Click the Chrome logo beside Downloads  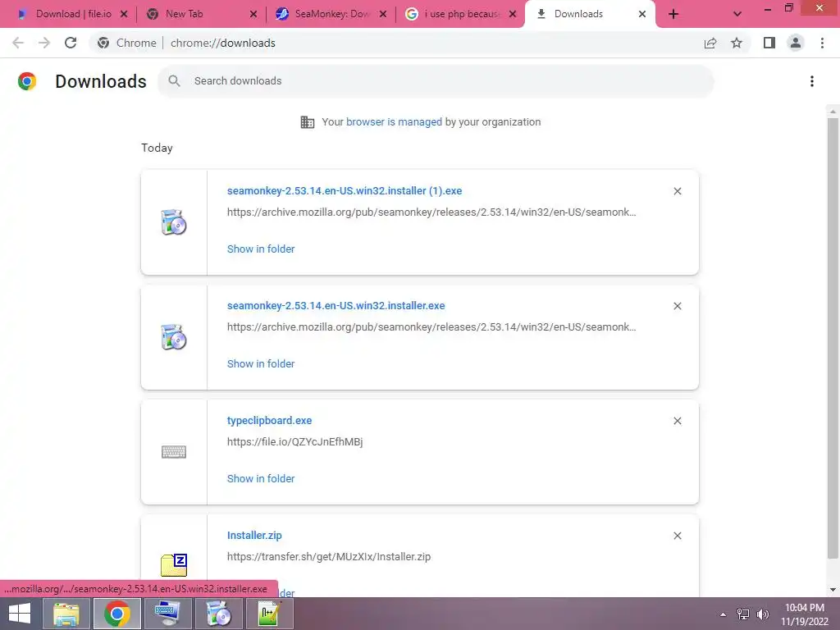(27, 81)
